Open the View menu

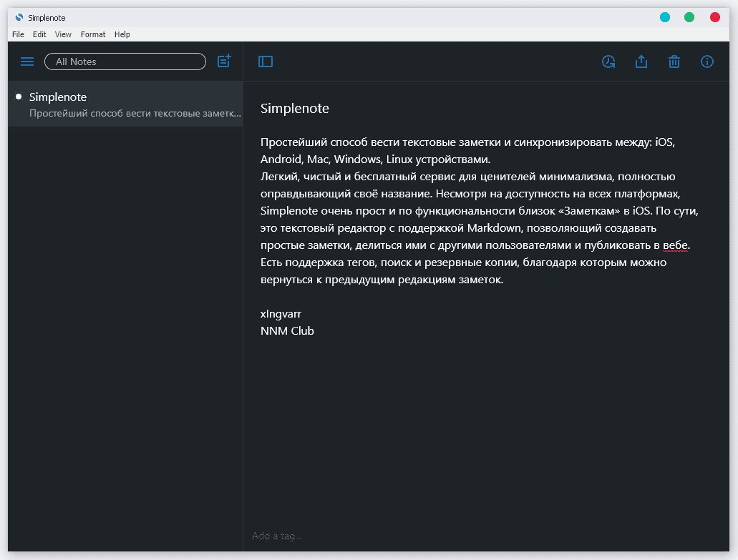(63, 34)
